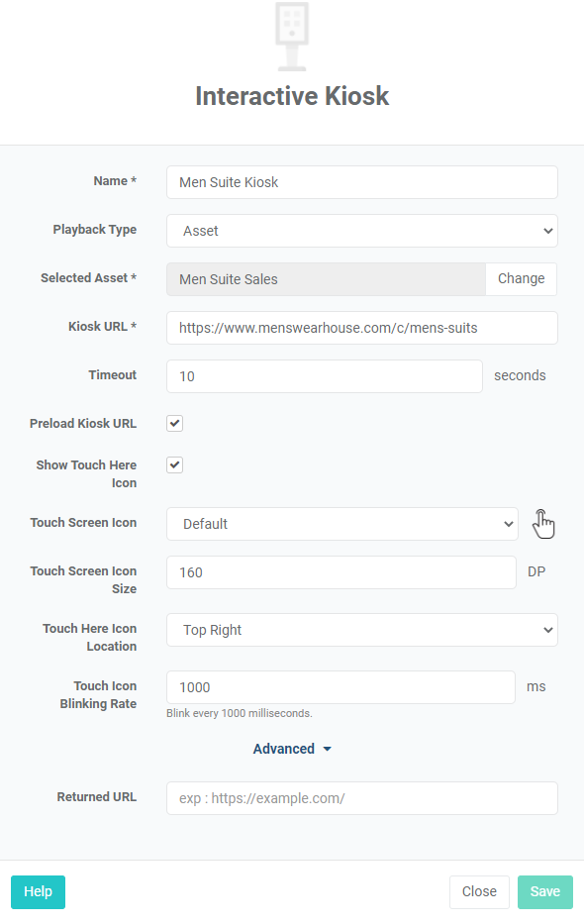Click the Touch Screen Icon Size field
584x924 pixels.
point(341,572)
